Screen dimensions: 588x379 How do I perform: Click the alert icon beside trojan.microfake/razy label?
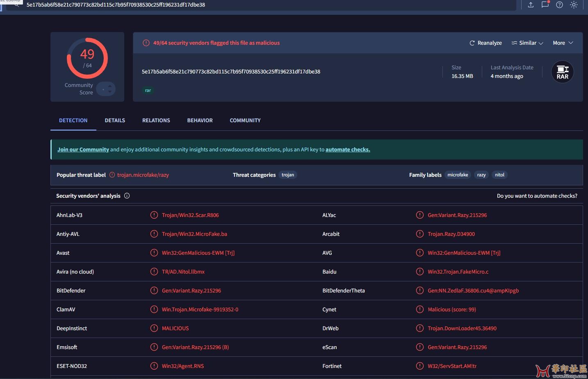pyautogui.click(x=112, y=175)
